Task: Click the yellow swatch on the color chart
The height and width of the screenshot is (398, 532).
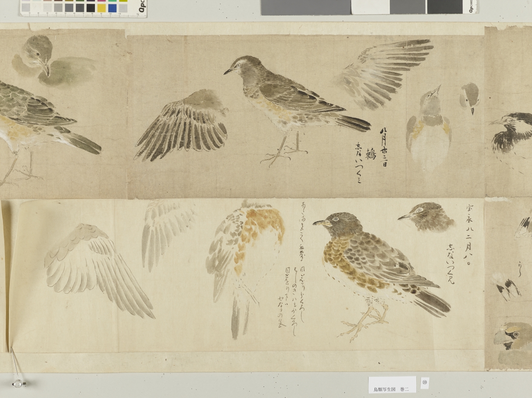Action: point(101,8)
